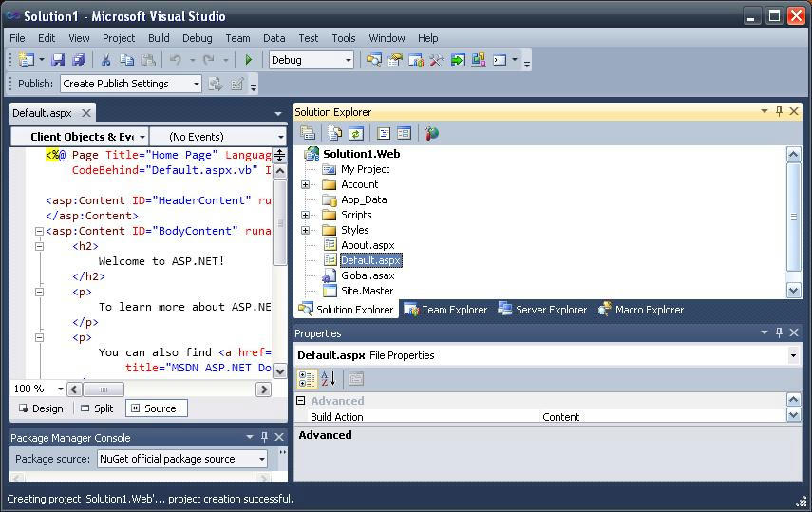Expand the Account folder node

305,185
